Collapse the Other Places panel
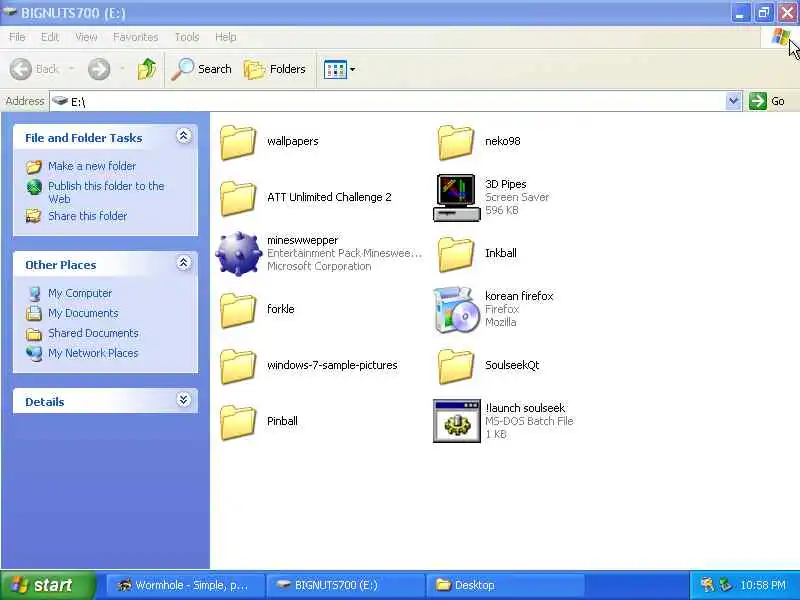Image resolution: width=800 pixels, height=600 pixels. [184, 263]
